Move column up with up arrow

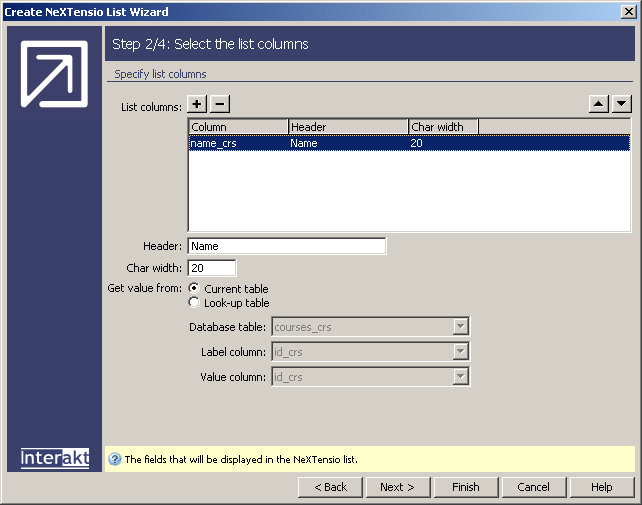[x=598, y=104]
